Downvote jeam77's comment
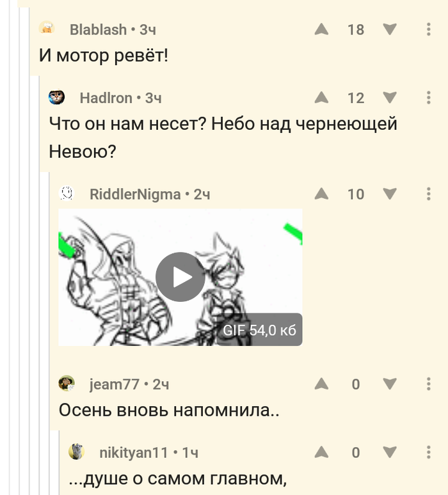The image size is (448, 495). [x=390, y=384]
